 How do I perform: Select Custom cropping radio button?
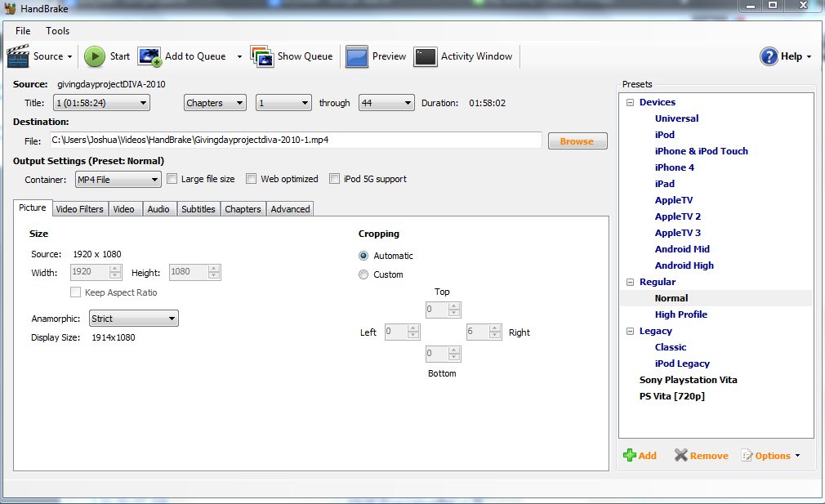pyautogui.click(x=363, y=274)
